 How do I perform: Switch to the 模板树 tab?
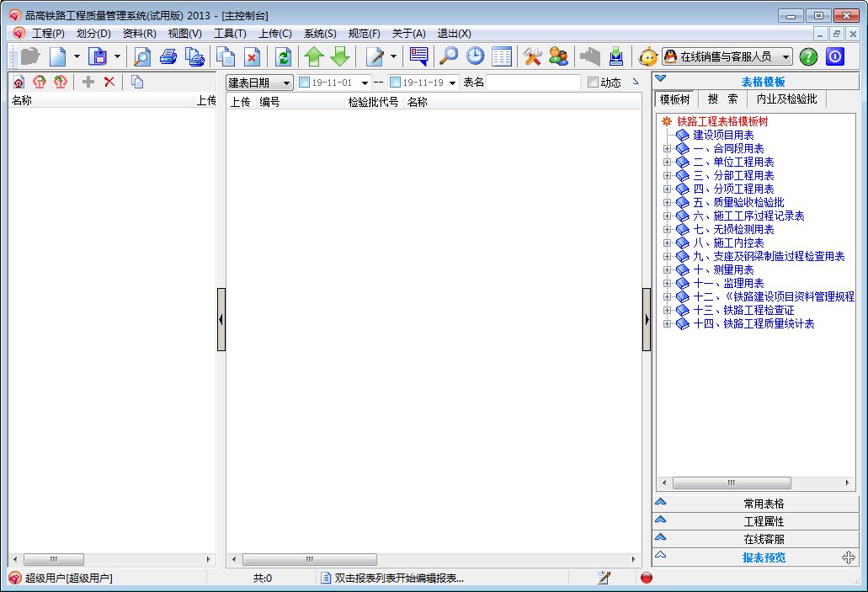point(675,99)
